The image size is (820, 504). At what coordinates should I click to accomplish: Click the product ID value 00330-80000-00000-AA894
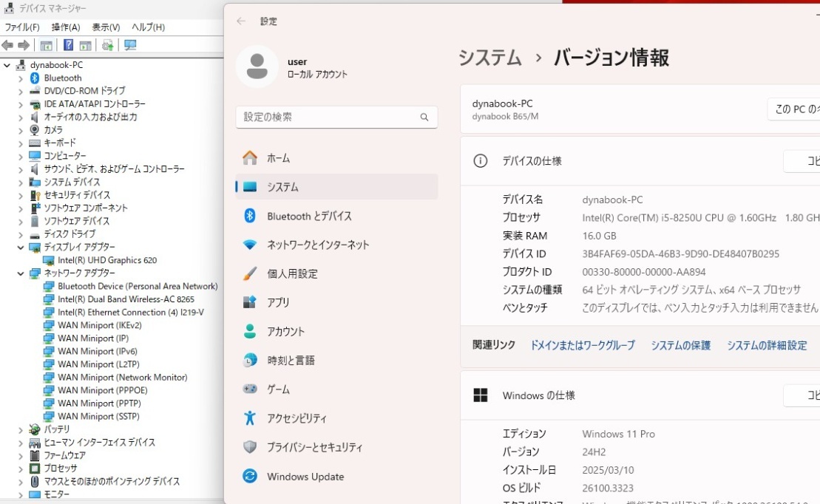[644, 272]
